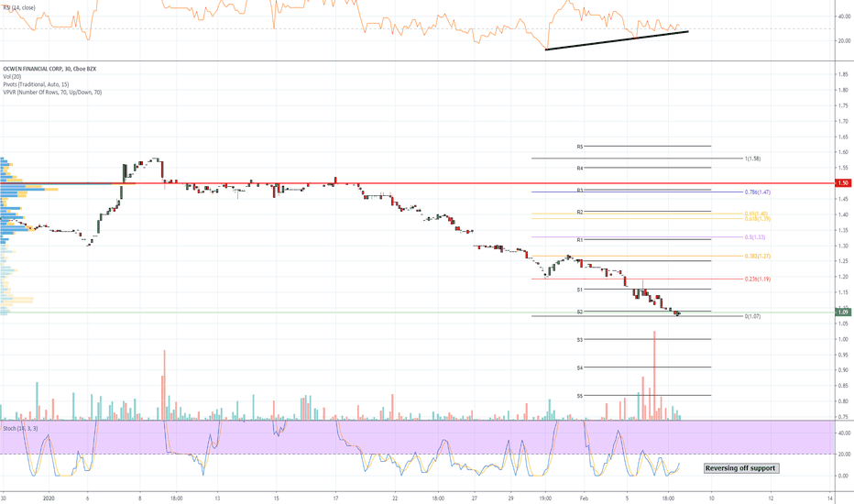
Task: Select the S2 pivot level label
Action: coord(580,312)
